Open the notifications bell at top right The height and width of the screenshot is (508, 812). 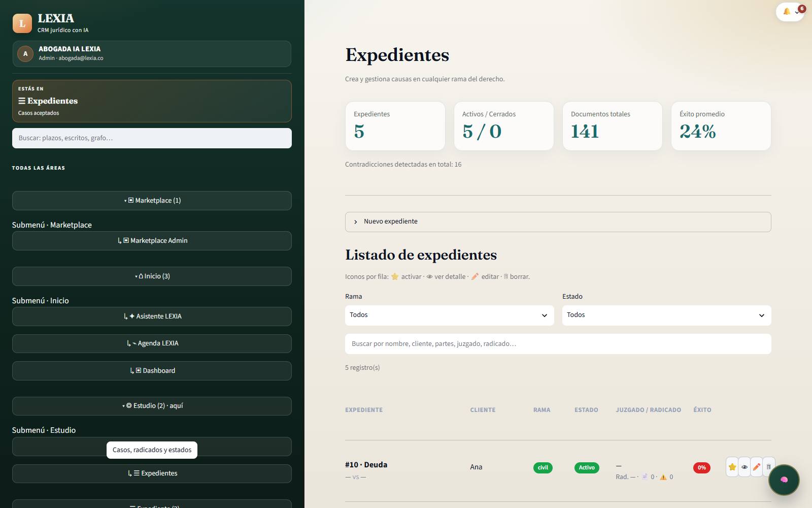(x=790, y=11)
